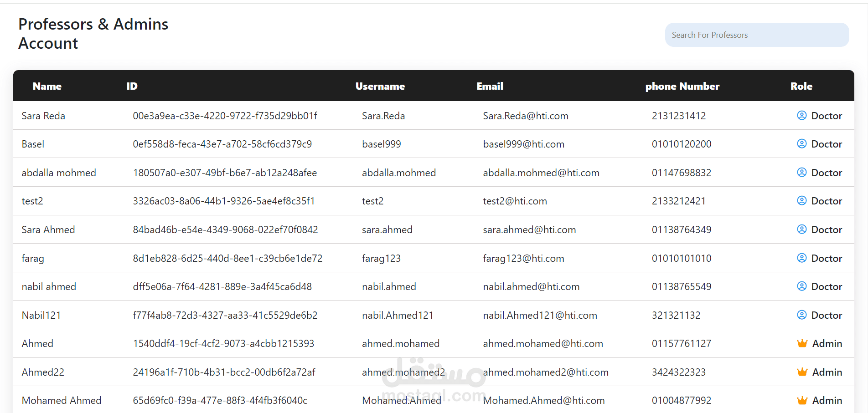Screen dimensions: 868x413
Task: Click the ID column header
Action: [132, 86]
